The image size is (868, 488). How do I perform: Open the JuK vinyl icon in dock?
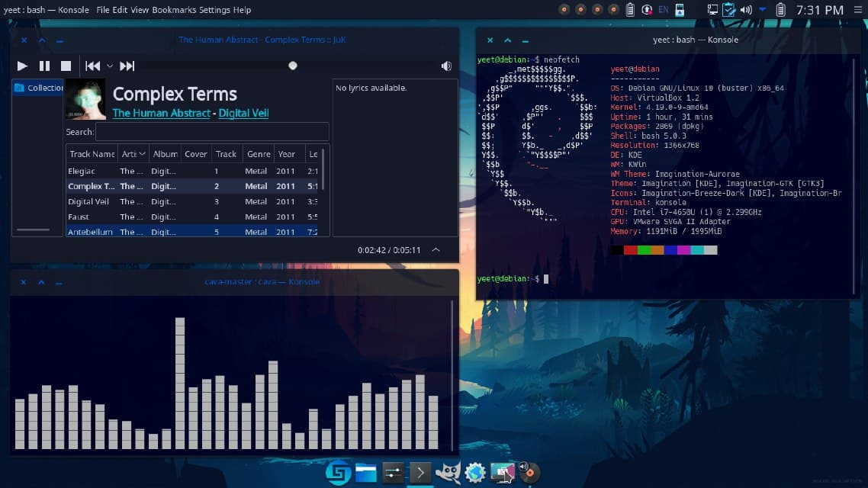(x=529, y=471)
